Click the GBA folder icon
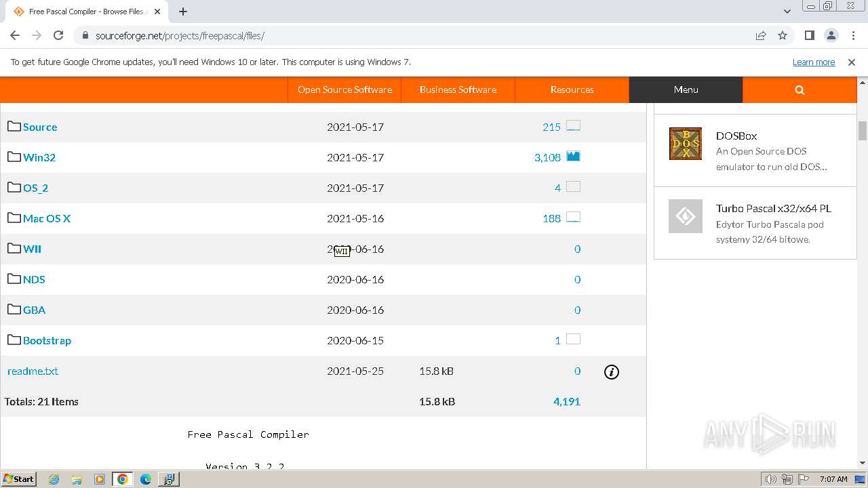 [x=14, y=309]
